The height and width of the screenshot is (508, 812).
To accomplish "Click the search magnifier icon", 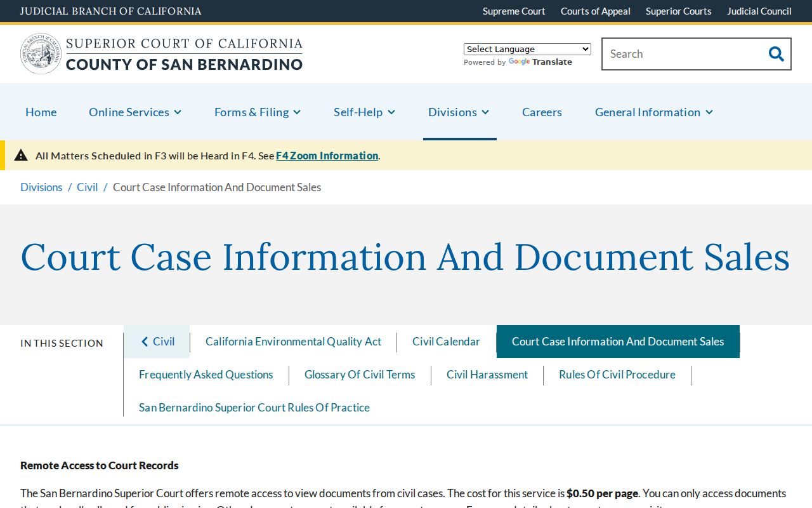I will click(x=776, y=54).
